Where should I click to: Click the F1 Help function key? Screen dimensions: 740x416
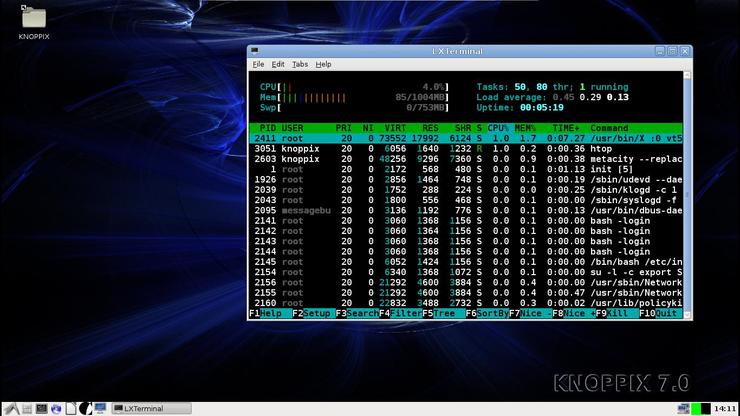click(x=270, y=314)
